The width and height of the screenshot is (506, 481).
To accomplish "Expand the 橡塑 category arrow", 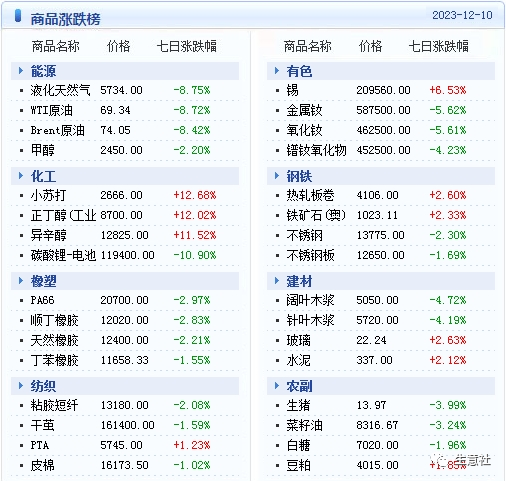I will point(21,281).
